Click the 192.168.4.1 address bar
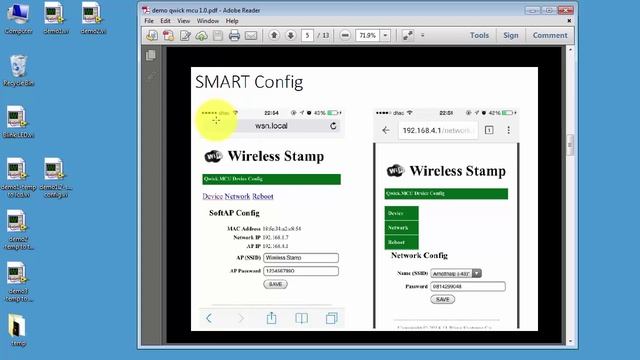Screen dimensions: 640x360 click(x=438, y=131)
